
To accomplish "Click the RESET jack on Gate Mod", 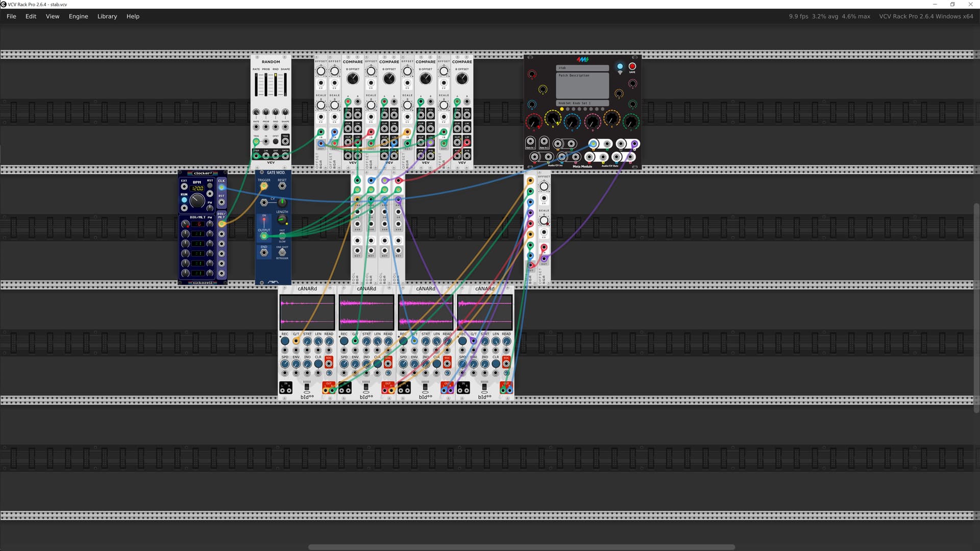I will coord(282,186).
